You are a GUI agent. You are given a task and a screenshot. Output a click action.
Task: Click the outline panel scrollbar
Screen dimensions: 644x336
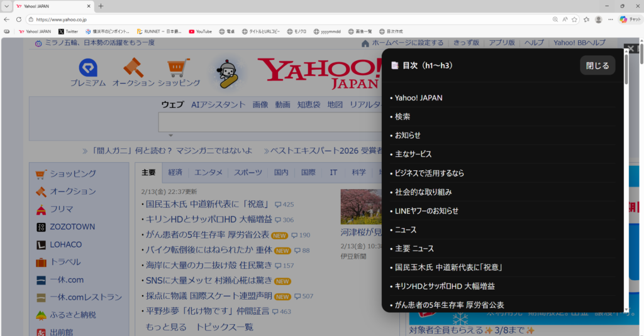click(626, 188)
